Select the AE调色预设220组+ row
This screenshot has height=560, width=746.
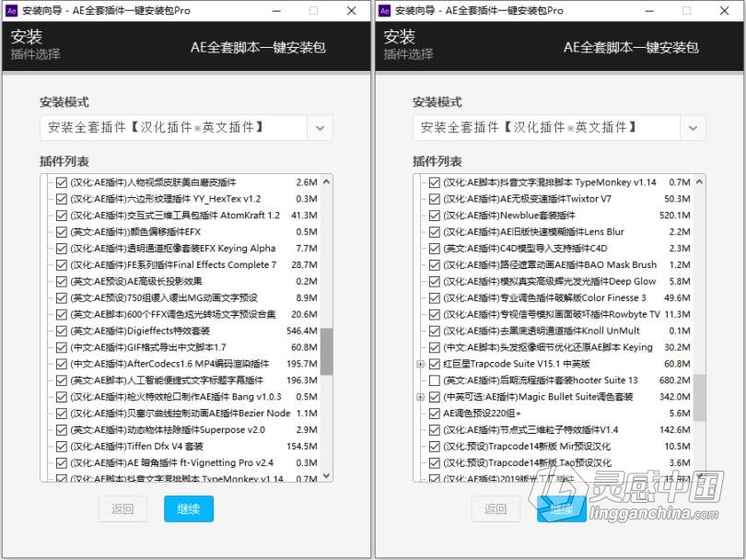(x=560, y=414)
